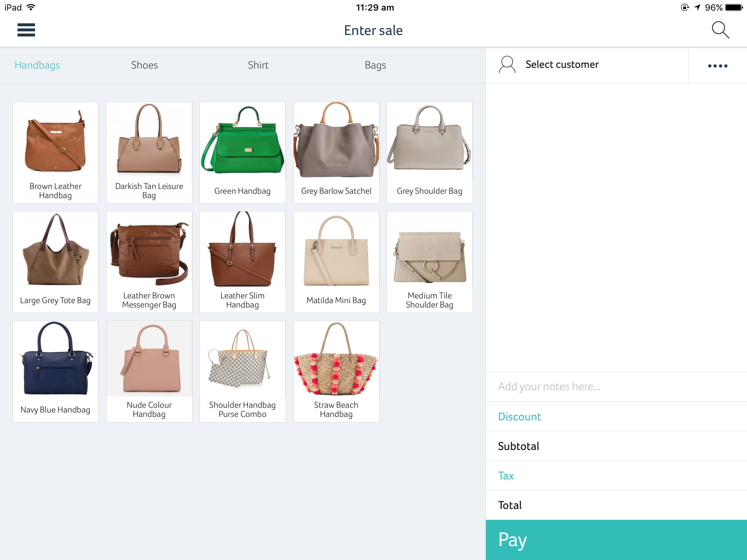This screenshot has height=560, width=747.
Task: Add Green Handbag to the sale
Action: pos(243,152)
